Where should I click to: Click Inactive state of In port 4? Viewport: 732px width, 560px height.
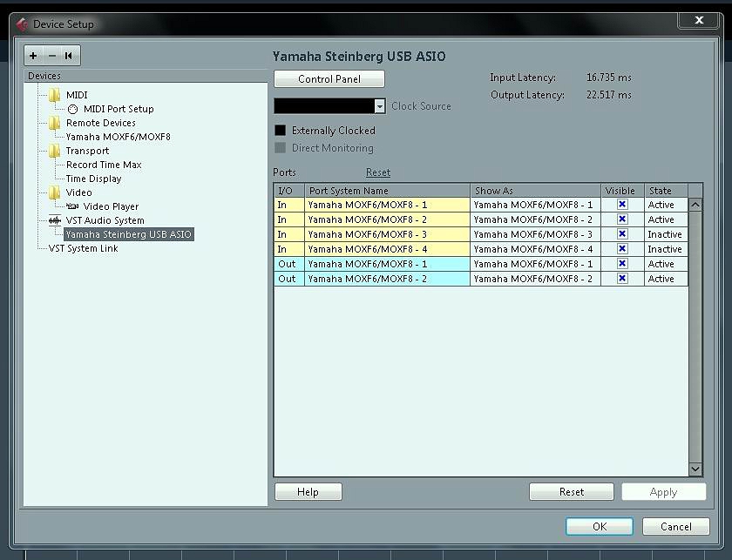coord(665,249)
